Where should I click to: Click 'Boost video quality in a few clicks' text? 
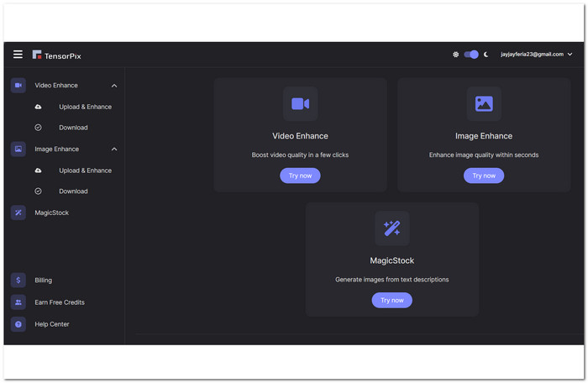pos(300,155)
